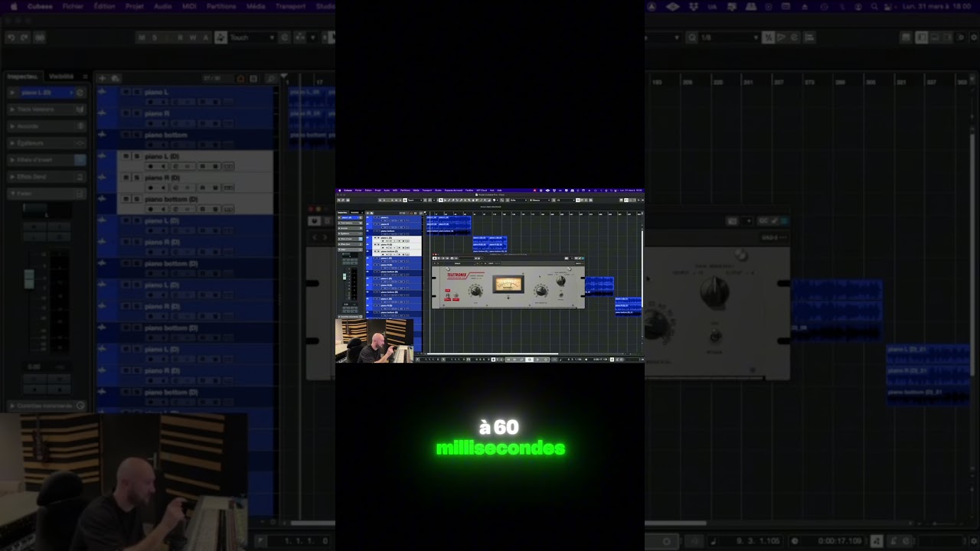Expand the Accords inspector section
The image size is (980, 551).
point(47,126)
